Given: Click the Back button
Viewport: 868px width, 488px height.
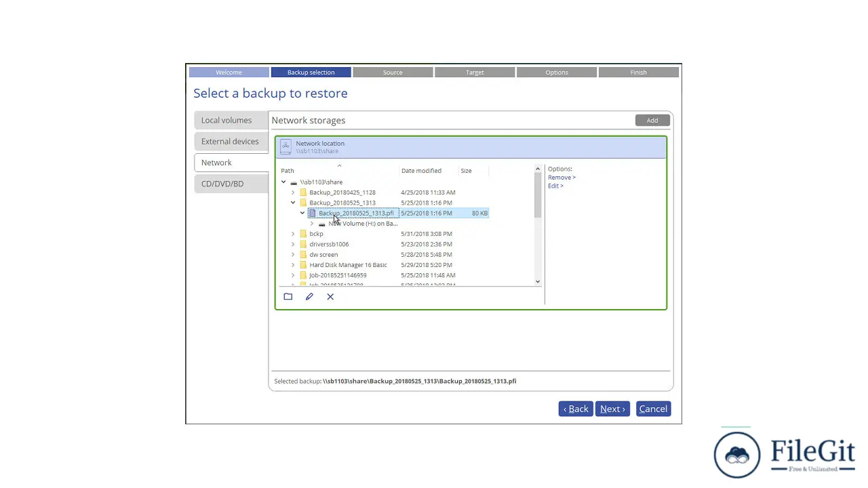Looking at the screenshot, I should (576, 409).
